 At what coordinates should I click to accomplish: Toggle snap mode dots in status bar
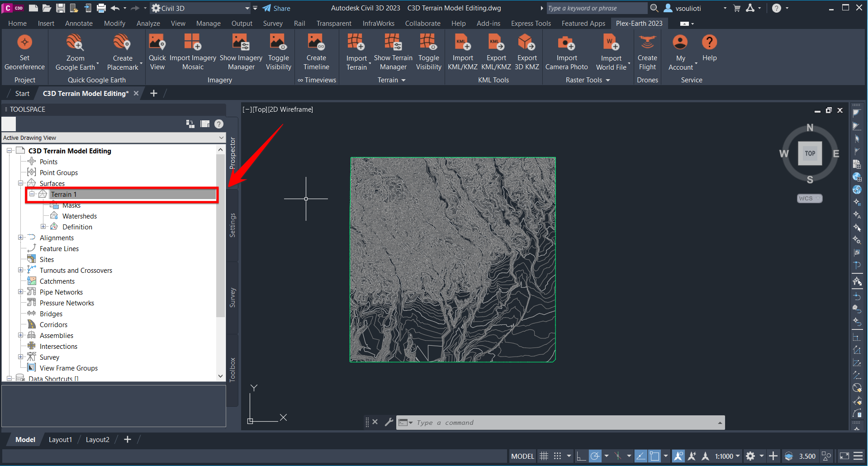pyautogui.click(x=558, y=456)
